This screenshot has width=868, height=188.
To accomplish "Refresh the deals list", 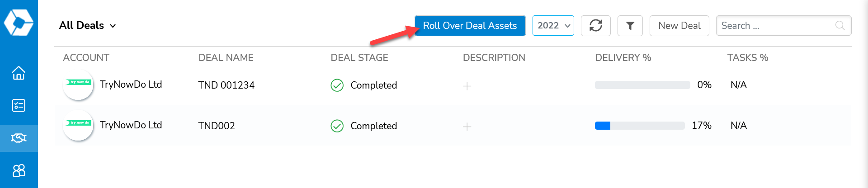I will (x=596, y=26).
